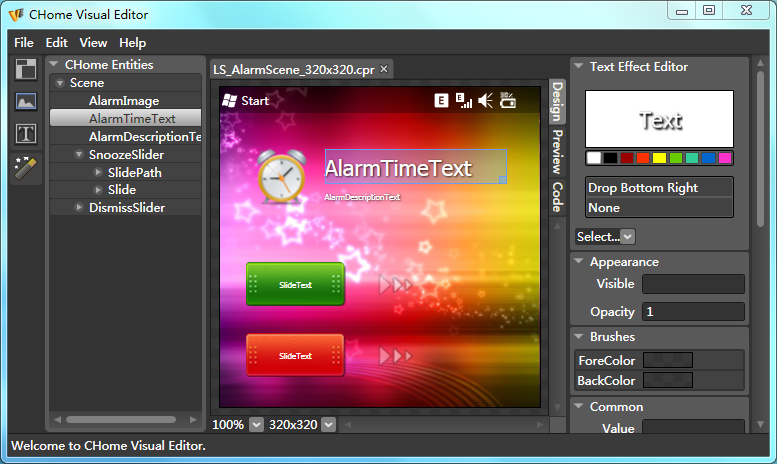Pick the dark red color swatch
777x464 pixels.
click(627, 158)
